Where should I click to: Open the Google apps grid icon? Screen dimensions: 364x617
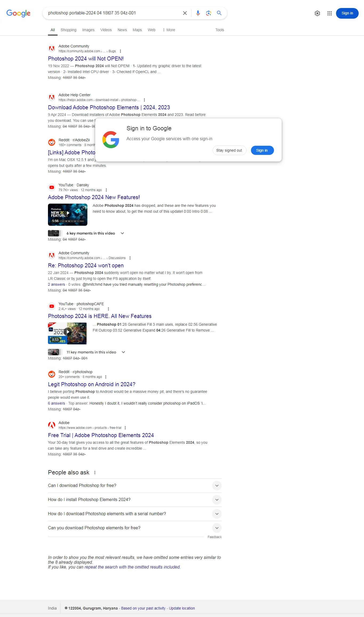point(330,13)
